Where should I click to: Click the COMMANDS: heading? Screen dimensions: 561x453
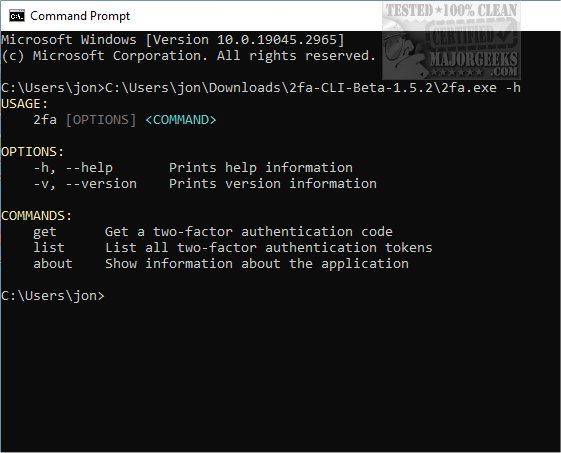pyautogui.click(x=36, y=216)
